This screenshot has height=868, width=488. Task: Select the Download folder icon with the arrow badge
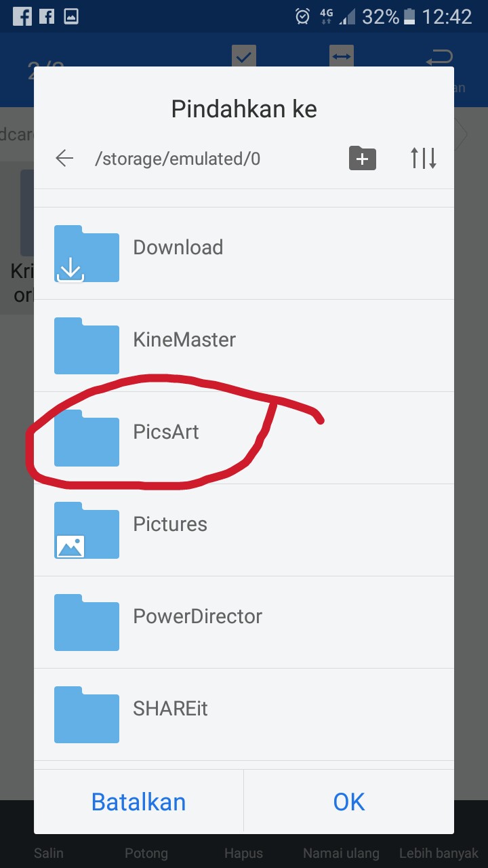[87, 254]
